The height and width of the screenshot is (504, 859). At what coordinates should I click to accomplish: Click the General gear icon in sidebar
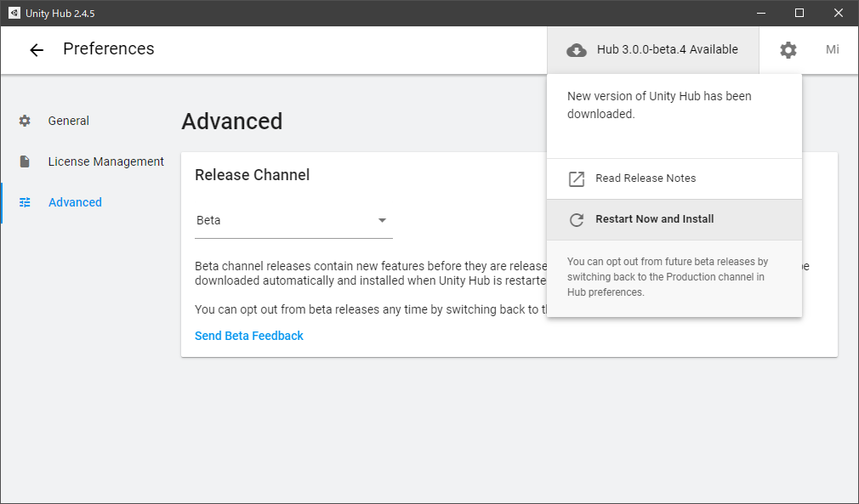[x=25, y=121]
